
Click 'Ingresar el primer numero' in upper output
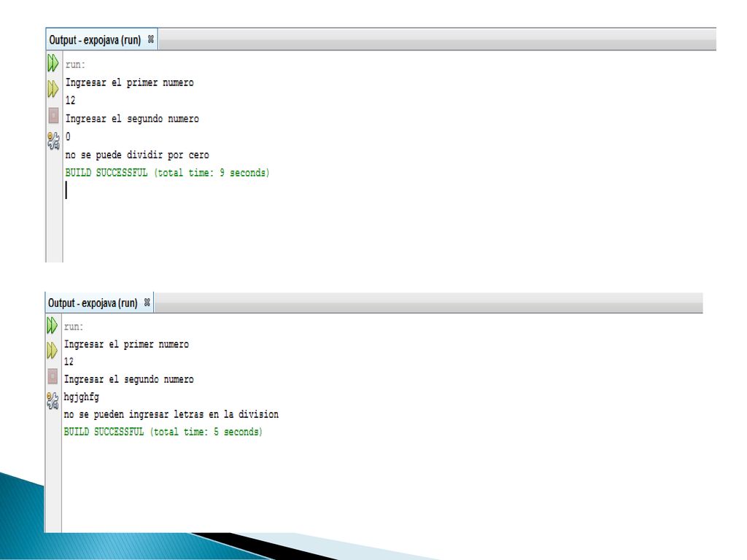click(130, 82)
